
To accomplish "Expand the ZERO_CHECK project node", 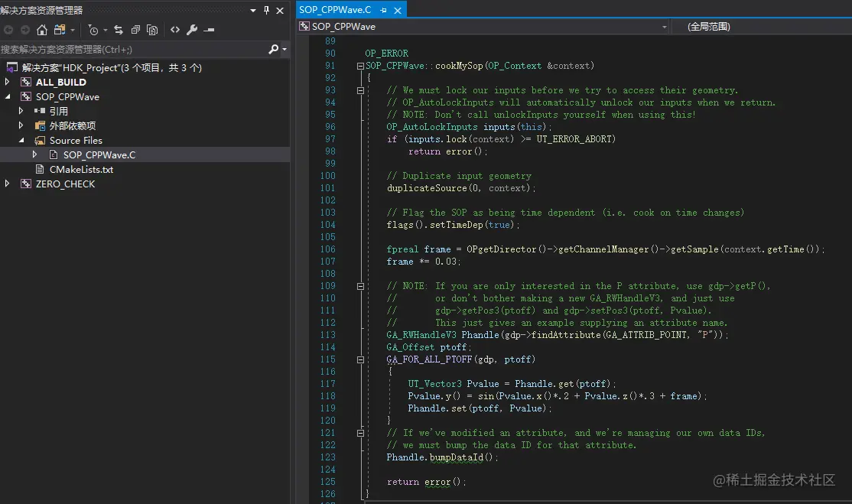I will point(7,184).
